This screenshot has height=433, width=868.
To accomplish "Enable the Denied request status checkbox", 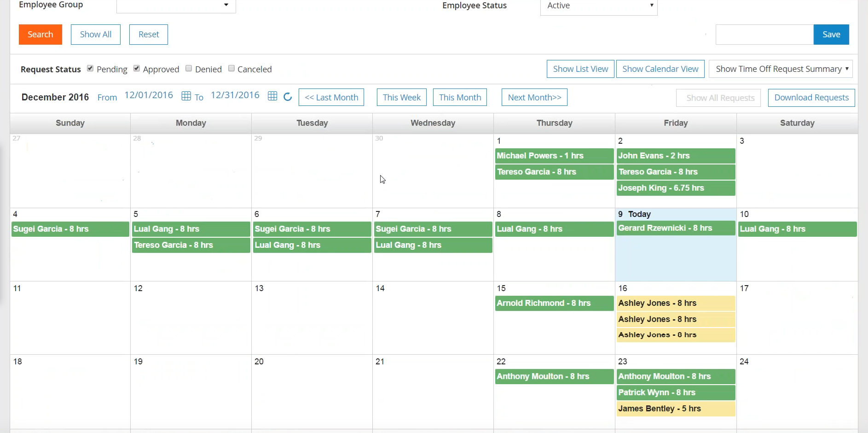I will [189, 69].
